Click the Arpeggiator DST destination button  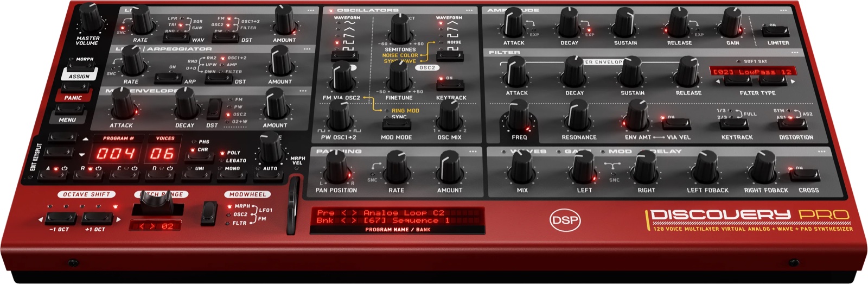(x=218, y=79)
